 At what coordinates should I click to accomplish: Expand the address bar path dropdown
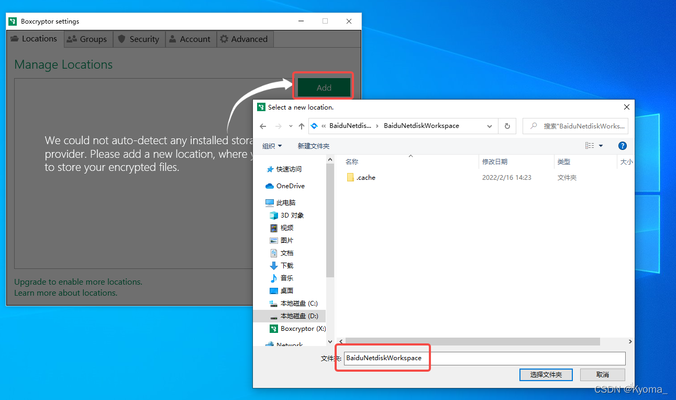click(x=490, y=126)
